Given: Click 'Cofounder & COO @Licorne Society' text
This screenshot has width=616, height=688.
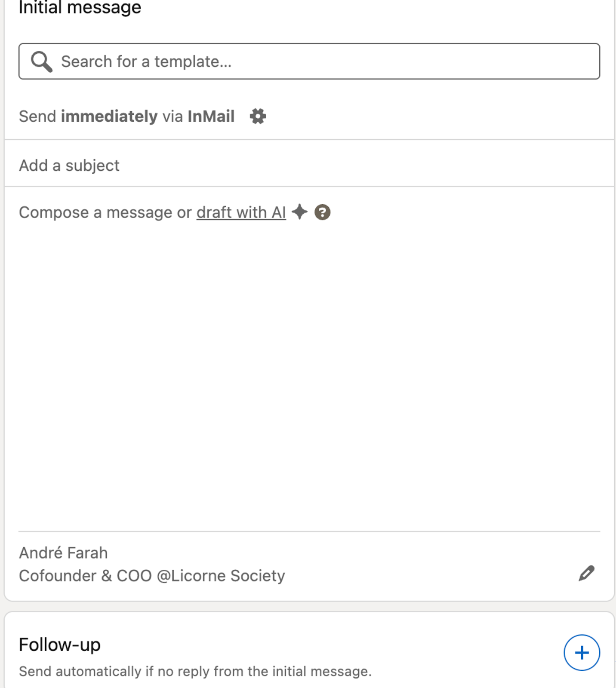Looking at the screenshot, I should coord(151,575).
